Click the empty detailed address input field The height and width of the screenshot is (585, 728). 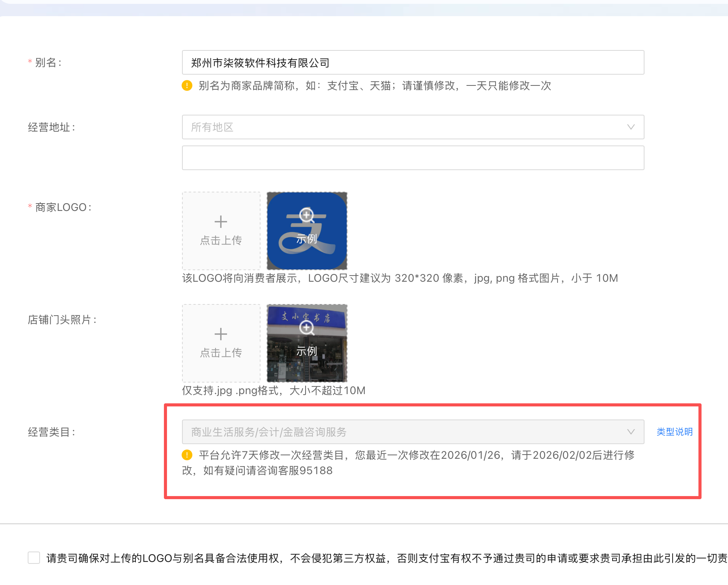coord(413,158)
